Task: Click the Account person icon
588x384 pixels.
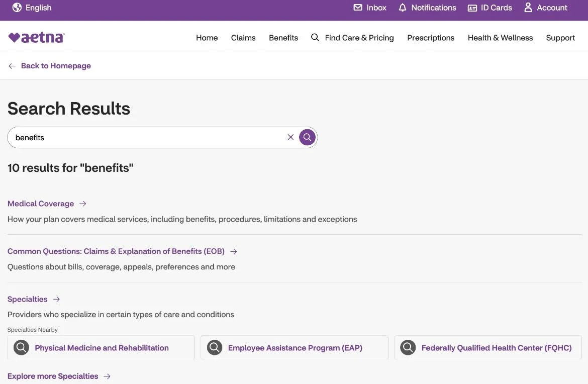Action: (x=528, y=8)
